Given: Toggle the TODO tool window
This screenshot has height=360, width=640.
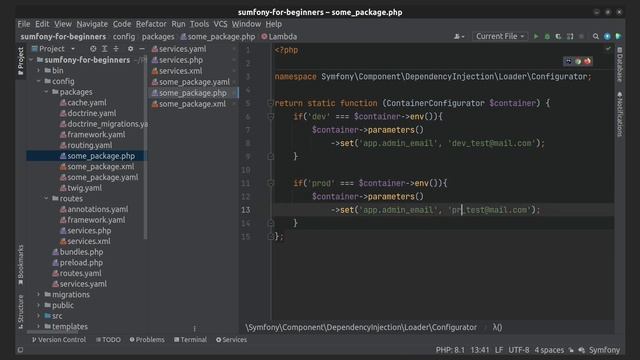Looking at the screenshot, I should point(108,340).
